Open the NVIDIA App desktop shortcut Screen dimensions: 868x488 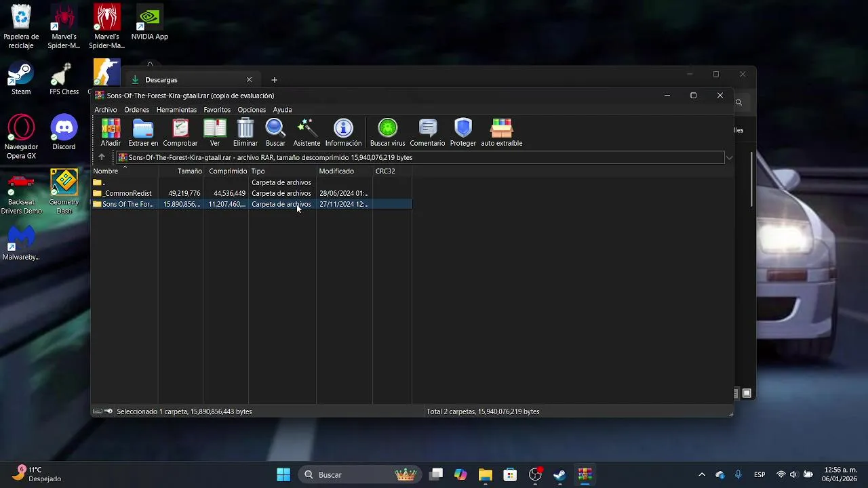point(150,22)
